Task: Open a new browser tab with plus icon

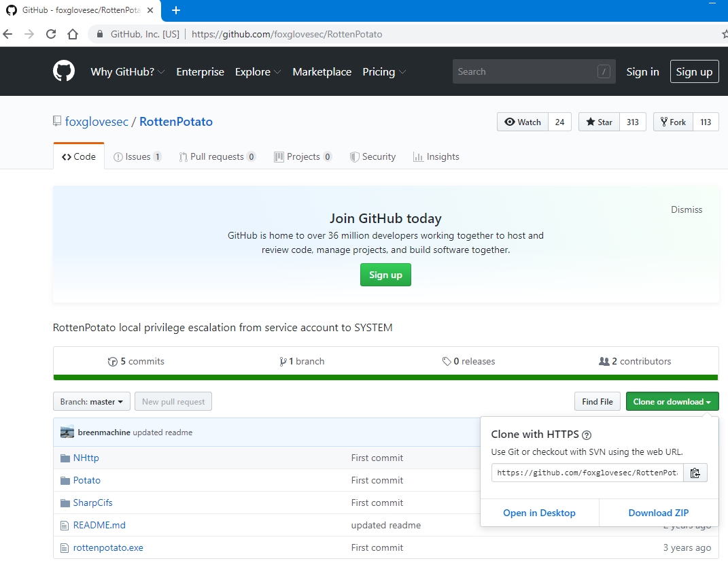Action: pos(176,10)
